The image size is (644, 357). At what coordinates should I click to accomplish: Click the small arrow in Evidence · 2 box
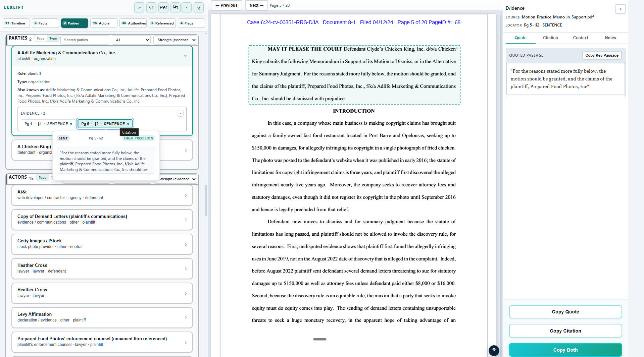180,114
